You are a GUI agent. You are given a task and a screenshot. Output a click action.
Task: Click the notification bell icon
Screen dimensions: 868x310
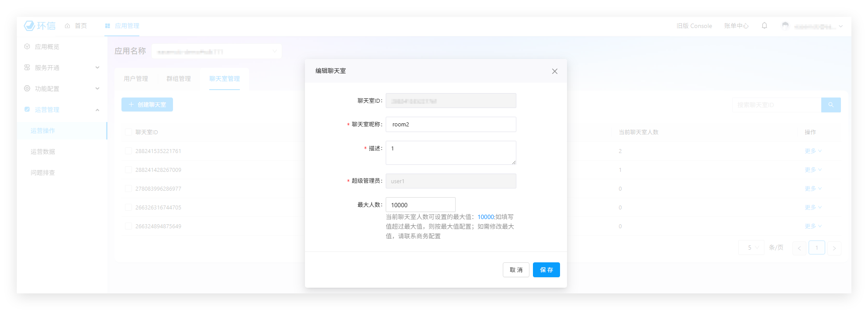(764, 26)
